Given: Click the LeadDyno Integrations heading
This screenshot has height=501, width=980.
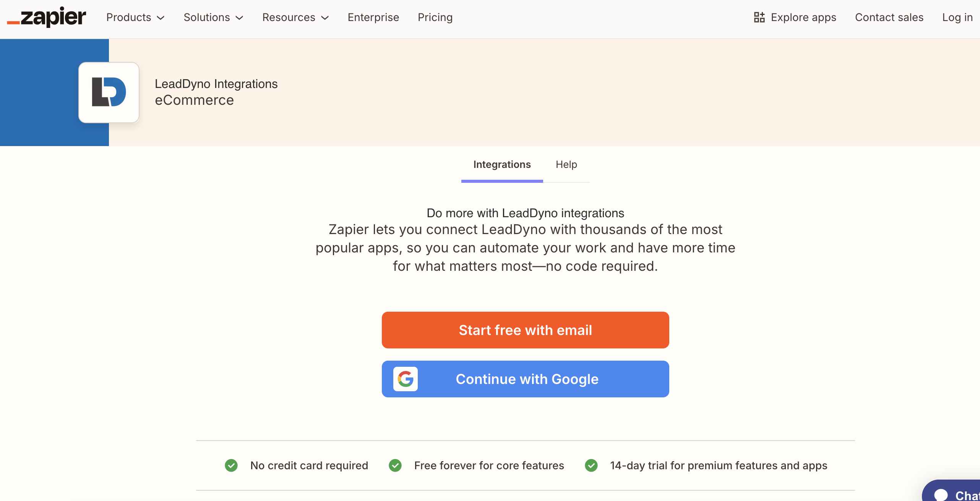Looking at the screenshot, I should (216, 83).
